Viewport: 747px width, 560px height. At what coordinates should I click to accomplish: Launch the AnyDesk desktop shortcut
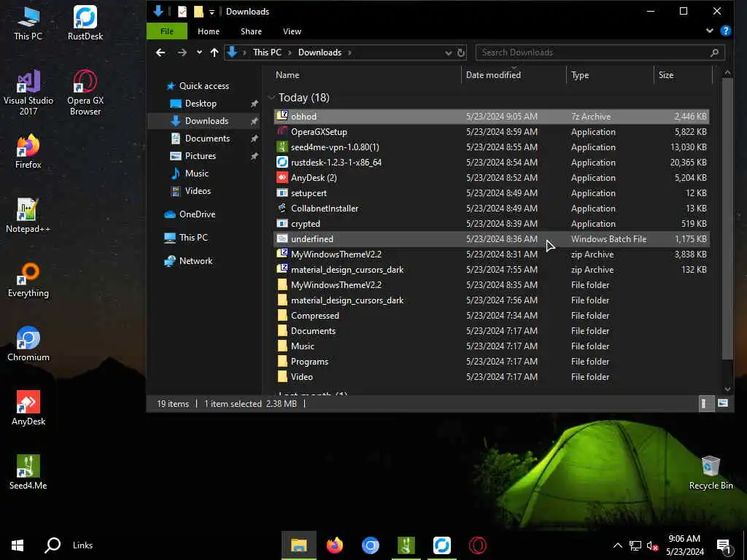pyautogui.click(x=28, y=408)
